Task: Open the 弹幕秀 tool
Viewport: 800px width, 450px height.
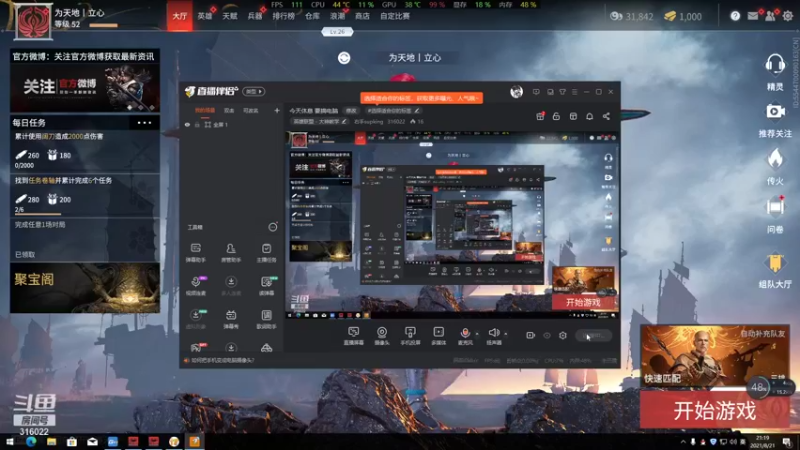Action: [x=231, y=319]
